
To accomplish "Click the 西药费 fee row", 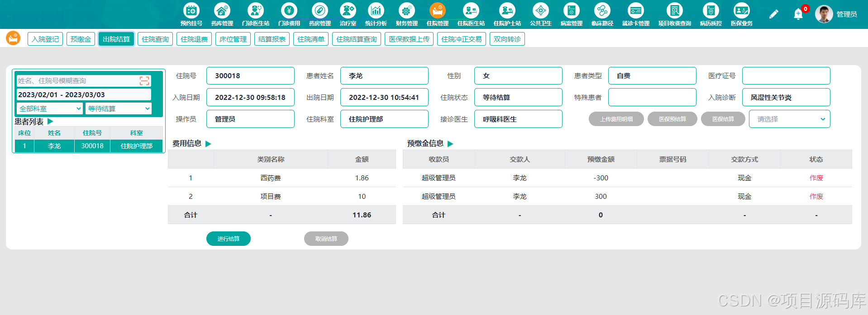I will [281, 178].
